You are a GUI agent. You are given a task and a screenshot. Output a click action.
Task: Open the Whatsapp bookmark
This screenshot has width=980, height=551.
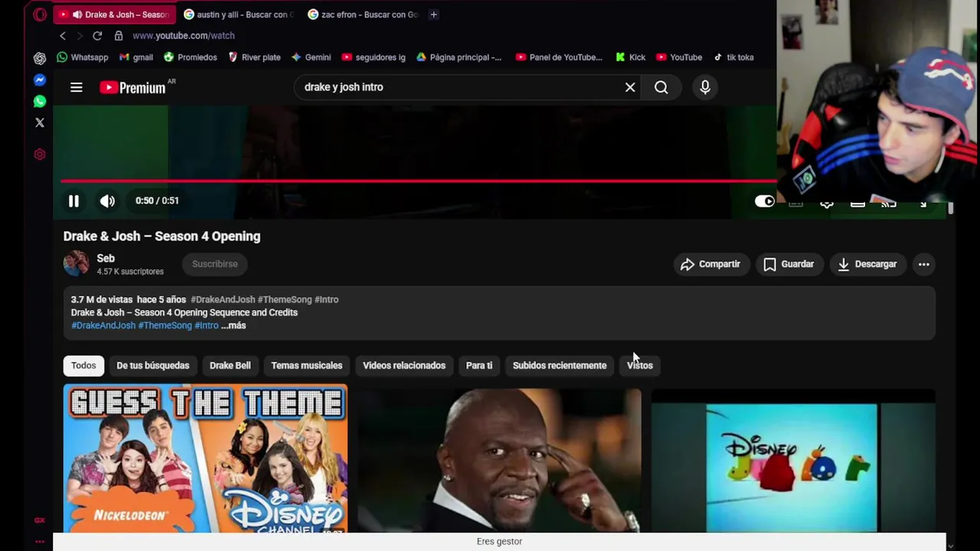[x=83, y=57]
